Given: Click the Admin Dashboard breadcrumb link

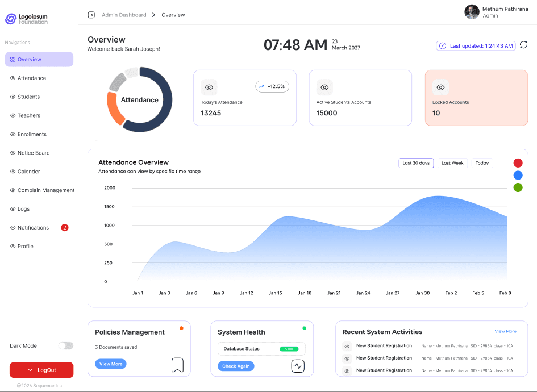Looking at the screenshot, I should click(x=124, y=15).
